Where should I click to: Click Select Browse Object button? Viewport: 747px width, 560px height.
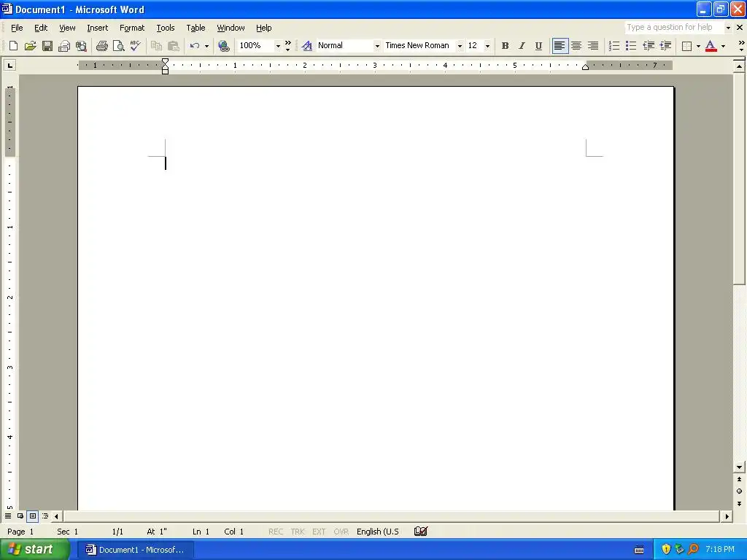click(x=739, y=491)
